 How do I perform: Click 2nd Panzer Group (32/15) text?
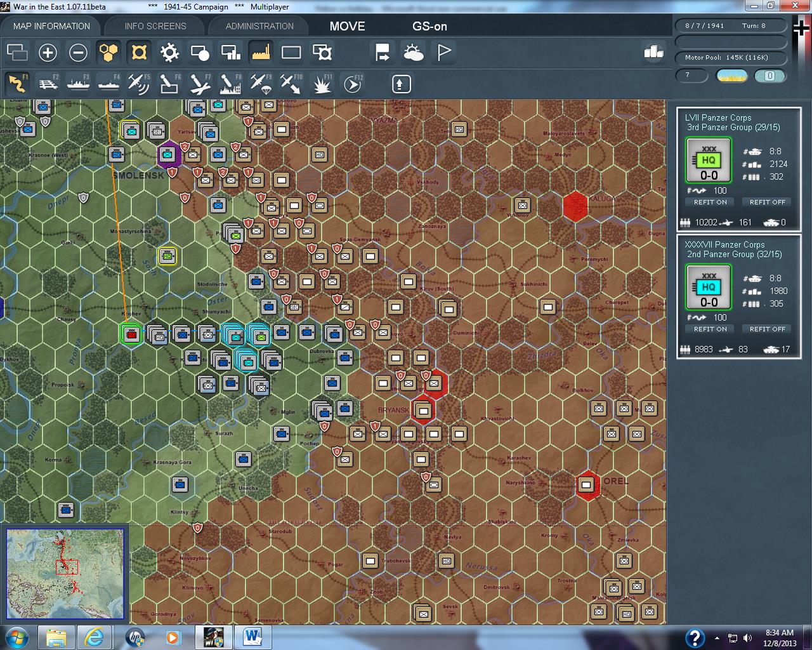[735, 254]
